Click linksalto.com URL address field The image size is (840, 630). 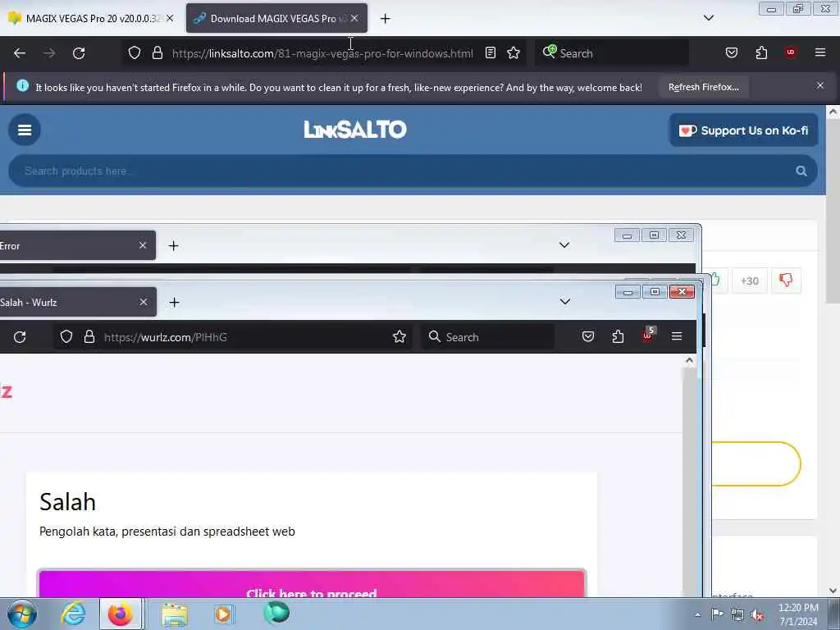tap(322, 53)
